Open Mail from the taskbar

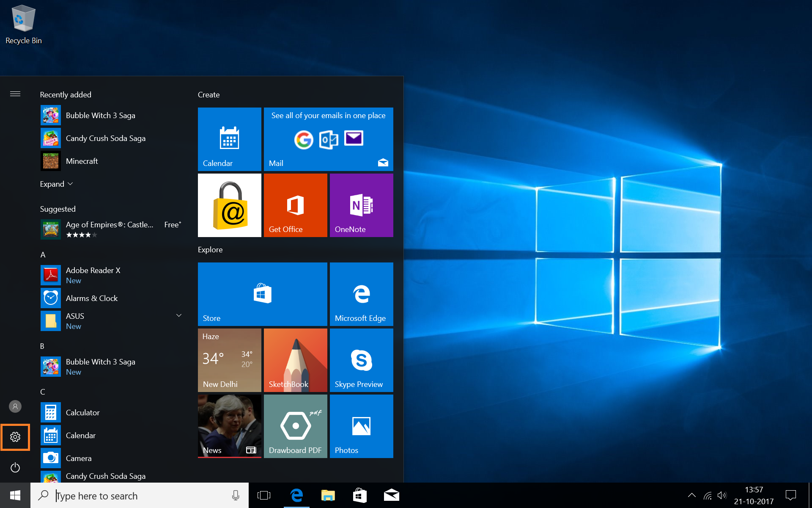click(392, 495)
